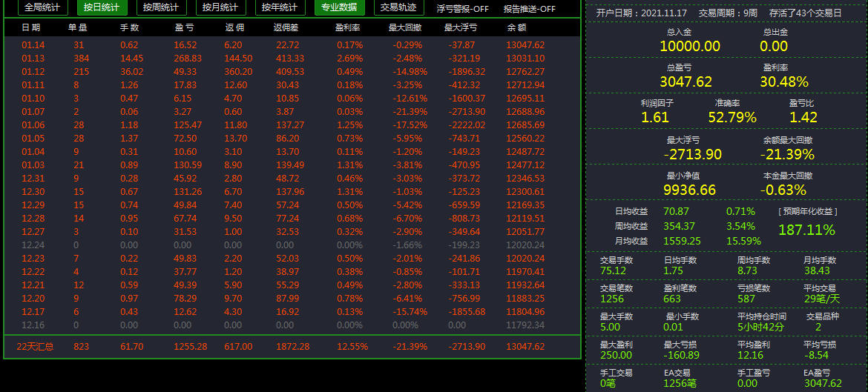The width and height of the screenshot is (868, 392).
Task: Open the 按月统计 tab
Action: tap(220, 7)
